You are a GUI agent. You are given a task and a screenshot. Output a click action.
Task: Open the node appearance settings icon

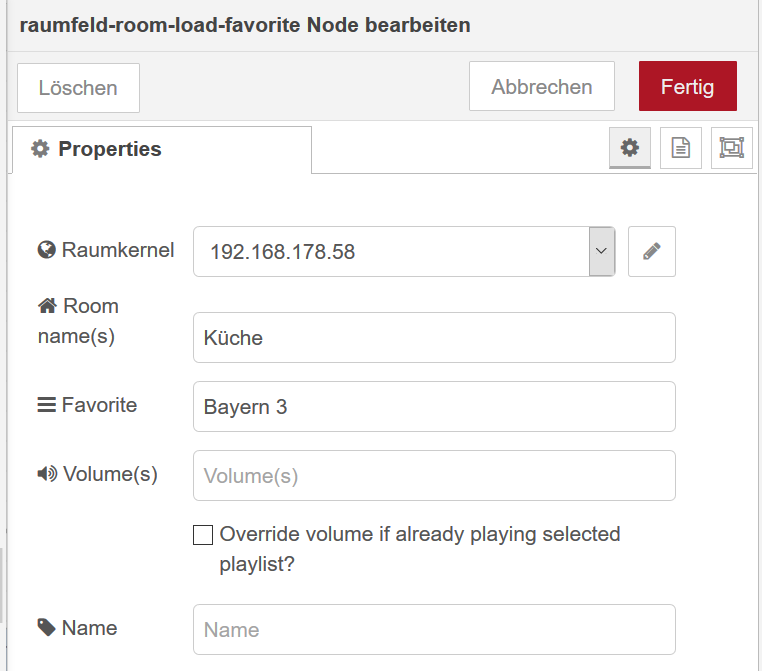(731, 148)
